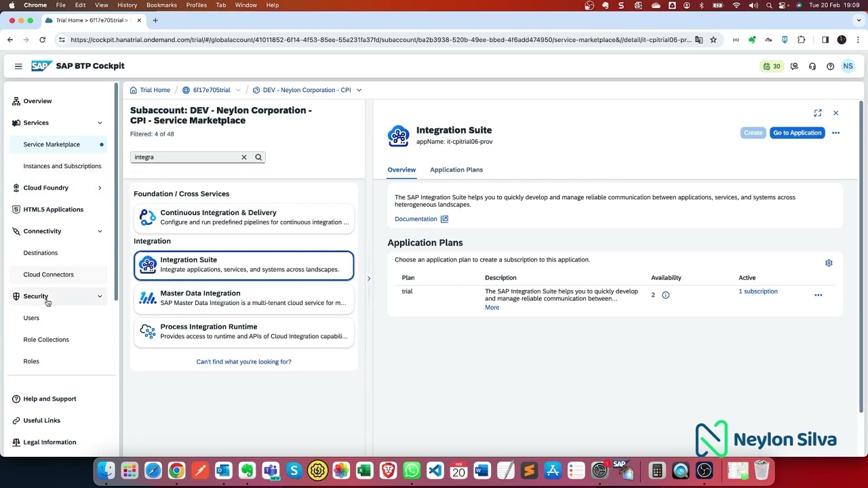
Task: Open trial days remaining indicator showing 30
Action: [772, 66]
